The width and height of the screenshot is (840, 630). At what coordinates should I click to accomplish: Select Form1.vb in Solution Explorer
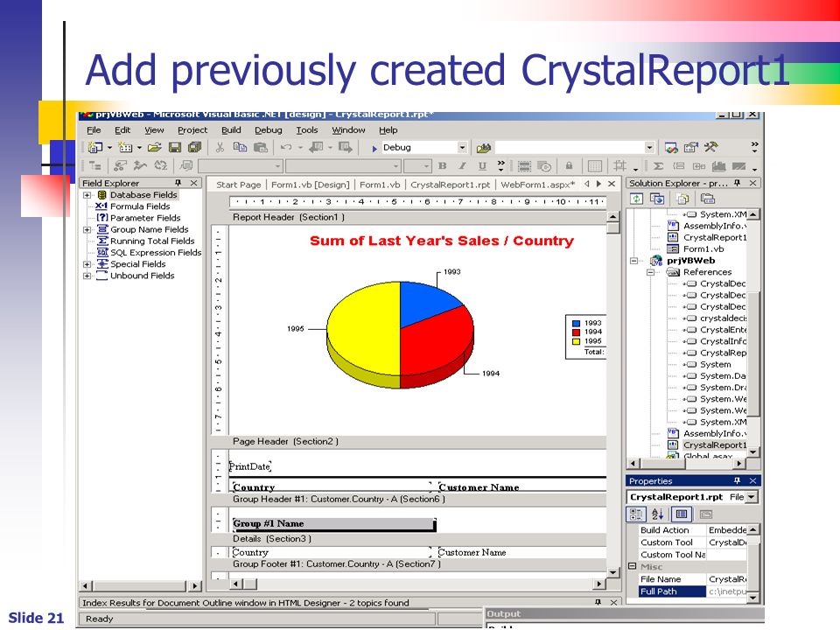coord(703,249)
